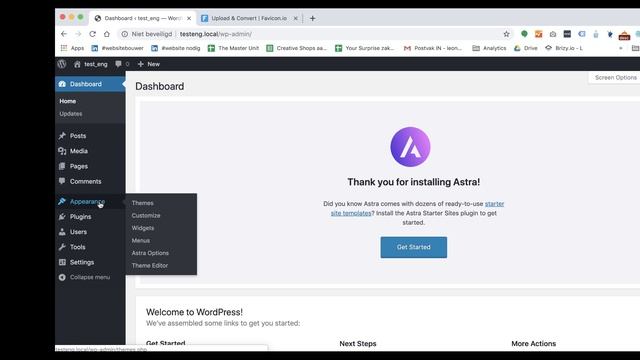Click 'Thank you for installing Astra!' heading

click(x=413, y=182)
